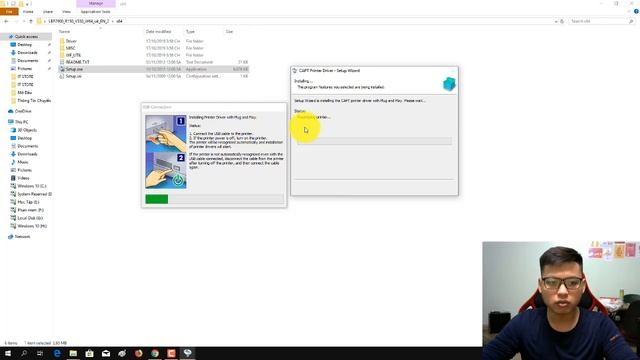Select the Setup.ini configuration file
The height and width of the screenshot is (360, 640).
pyautogui.click(x=73, y=76)
